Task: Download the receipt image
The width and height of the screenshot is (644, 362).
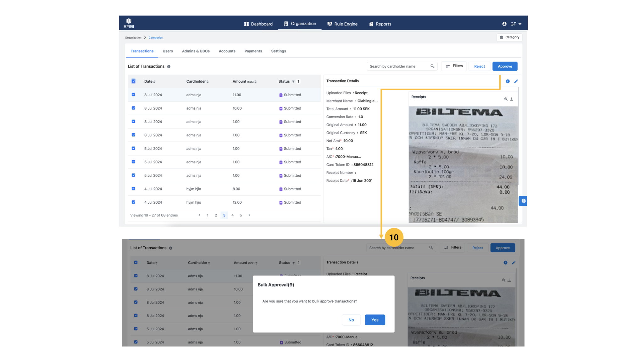Action: (x=512, y=99)
